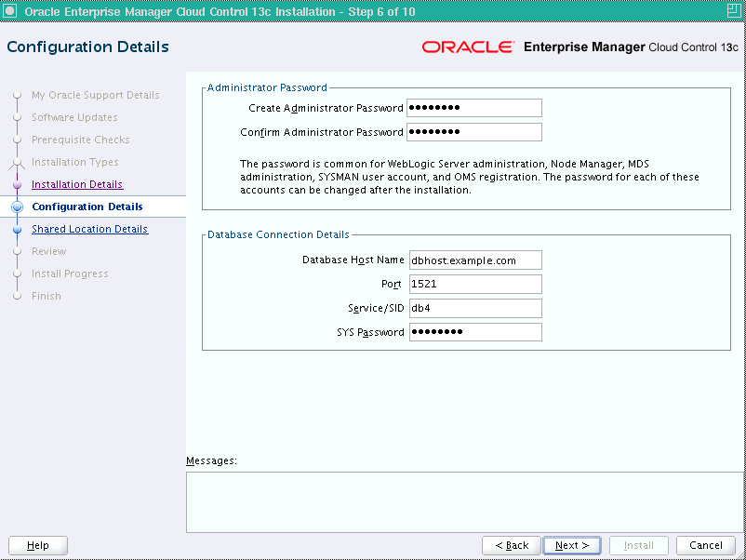The height and width of the screenshot is (560, 746).
Task: Click the Installation Types step
Action: pos(74,162)
